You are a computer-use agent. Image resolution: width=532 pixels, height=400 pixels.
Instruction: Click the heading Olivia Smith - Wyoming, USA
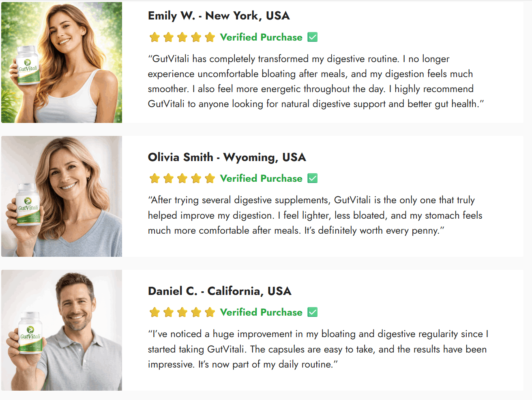[x=227, y=157]
